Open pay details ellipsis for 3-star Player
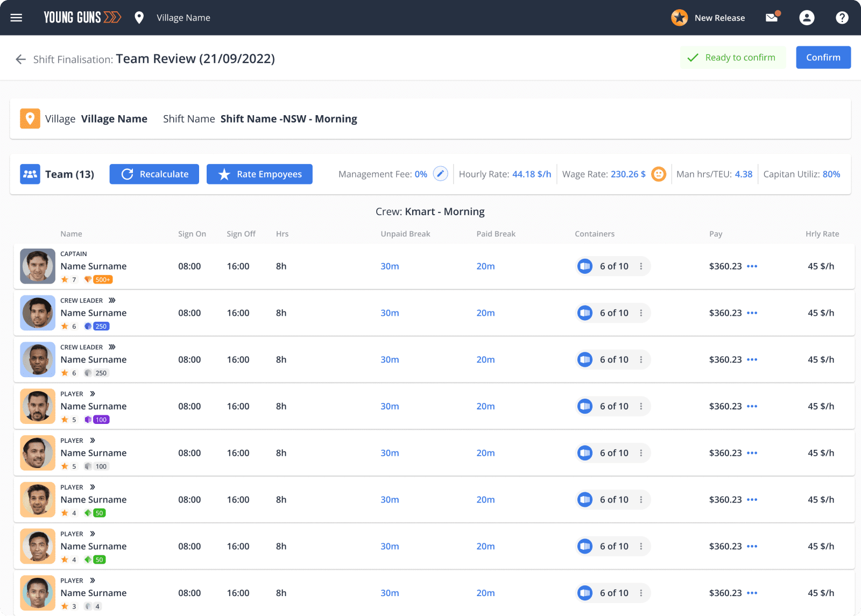This screenshot has height=616, width=861. (x=752, y=593)
